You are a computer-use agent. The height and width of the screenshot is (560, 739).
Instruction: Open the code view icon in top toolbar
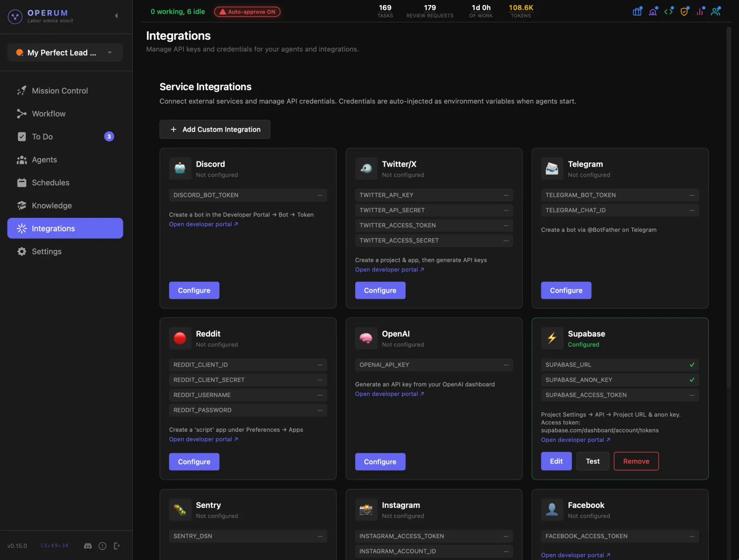point(668,11)
